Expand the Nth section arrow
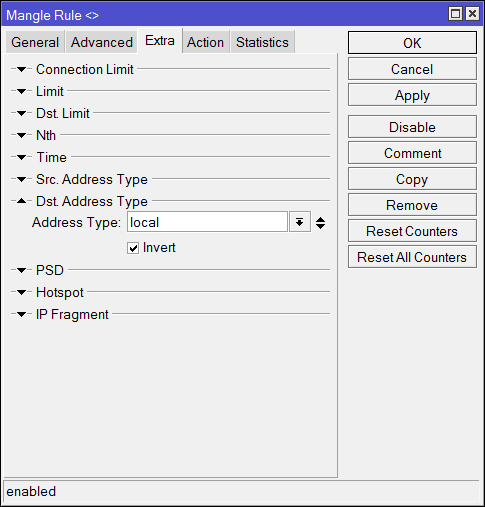485x507 pixels. pyautogui.click(x=22, y=135)
